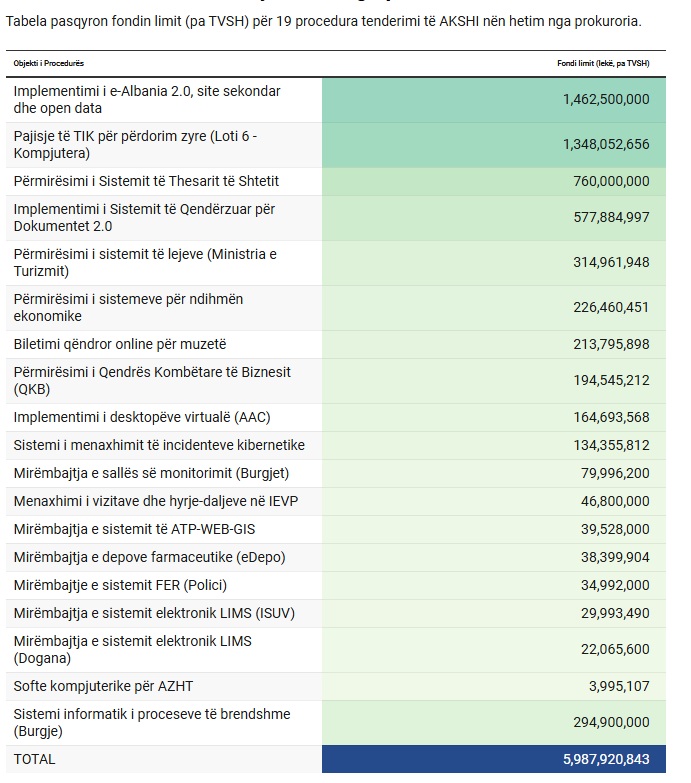Select the Ministria e Turizmit permits row
The width and height of the screenshot is (691, 783).
tap(336, 263)
